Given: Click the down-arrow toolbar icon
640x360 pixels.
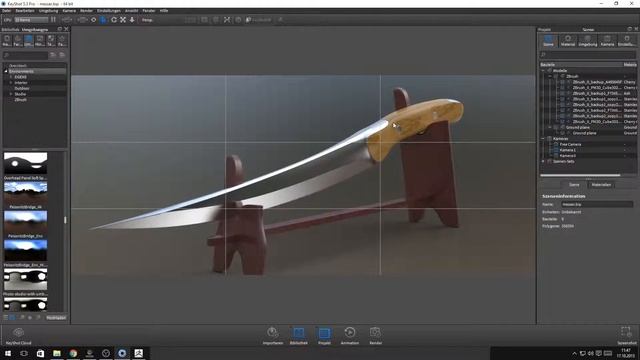Looking at the screenshot, I should [132, 20].
